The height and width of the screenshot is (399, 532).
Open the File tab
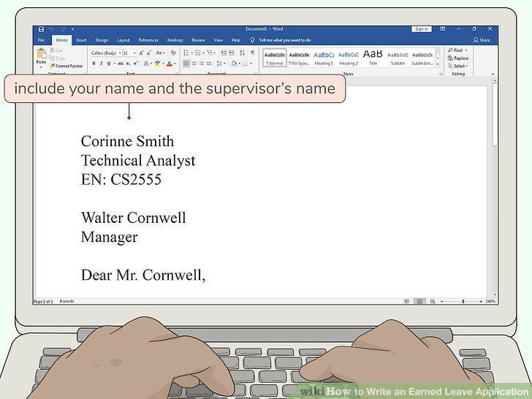tap(42, 40)
